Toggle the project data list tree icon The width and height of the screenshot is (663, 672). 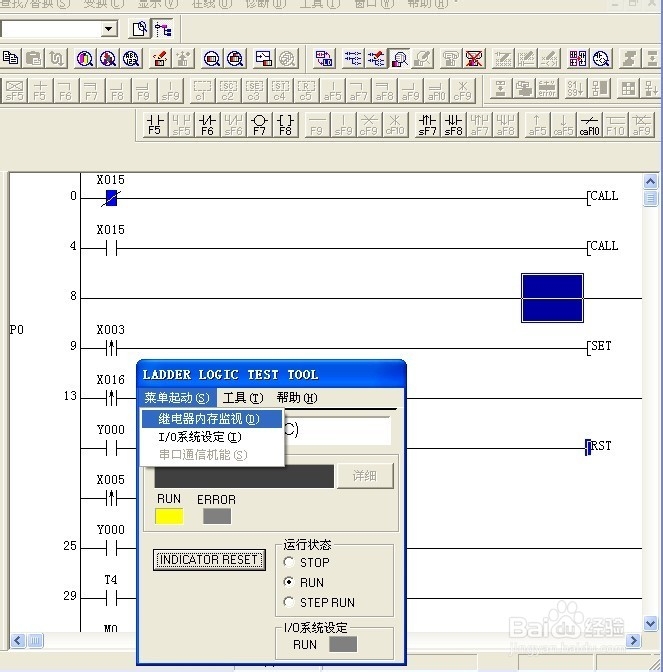pyautogui.click(x=163, y=29)
